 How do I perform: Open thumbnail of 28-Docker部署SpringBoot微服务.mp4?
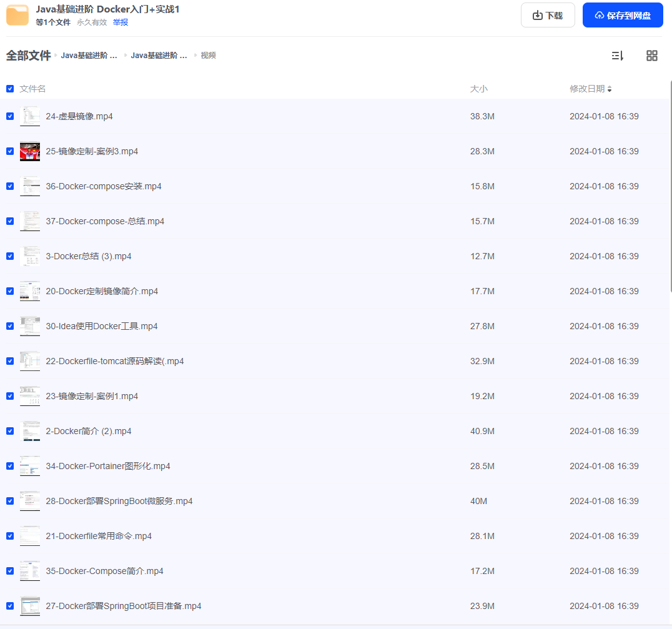[x=30, y=501]
